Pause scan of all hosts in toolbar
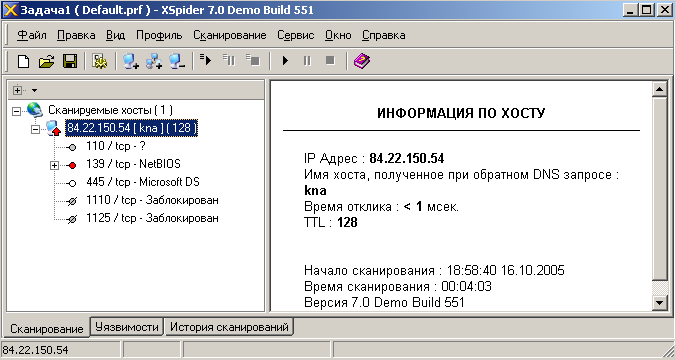Screen dimensions: 676x360 [x=307, y=61]
